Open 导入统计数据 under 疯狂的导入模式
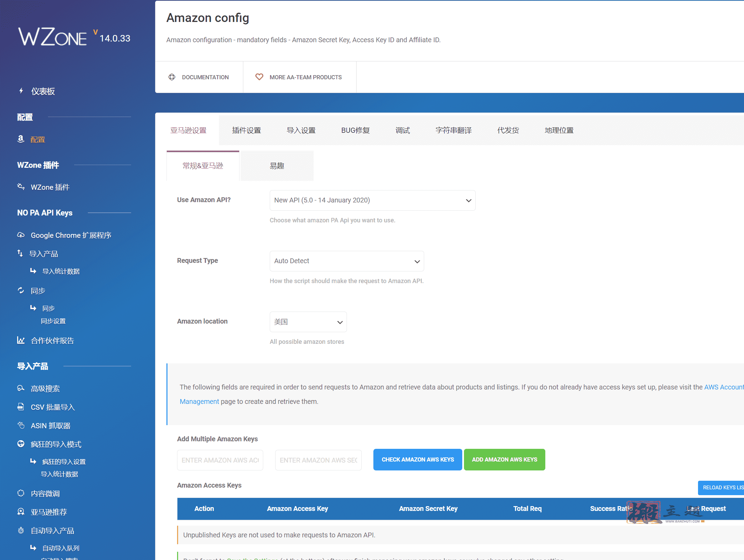 point(59,474)
